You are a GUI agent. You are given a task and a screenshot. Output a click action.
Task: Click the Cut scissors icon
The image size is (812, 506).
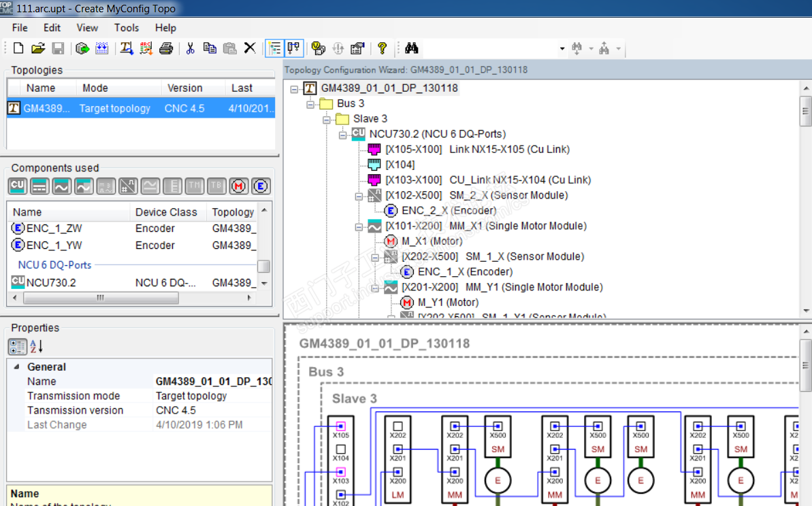(190, 48)
